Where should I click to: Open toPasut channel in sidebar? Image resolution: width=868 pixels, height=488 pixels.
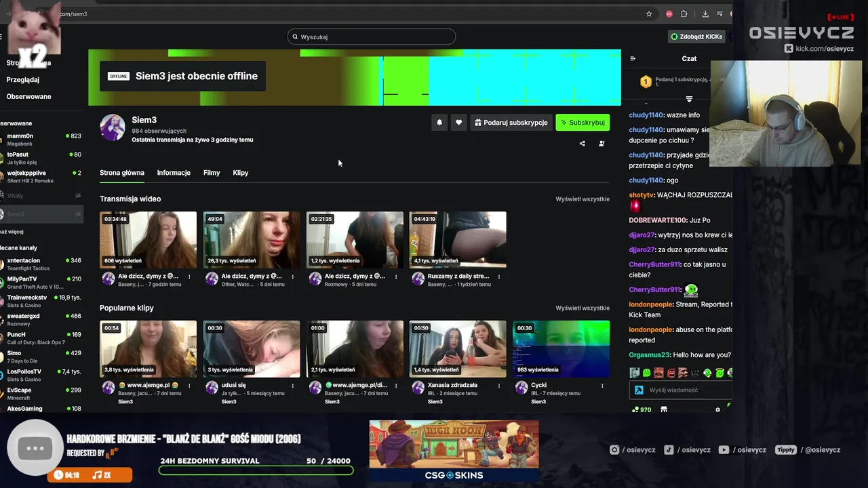pos(42,158)
